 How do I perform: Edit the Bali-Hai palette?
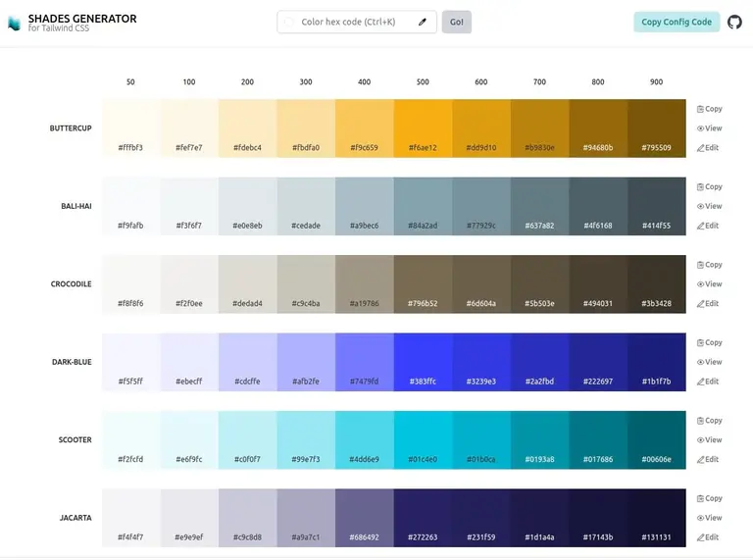point(708,226)
